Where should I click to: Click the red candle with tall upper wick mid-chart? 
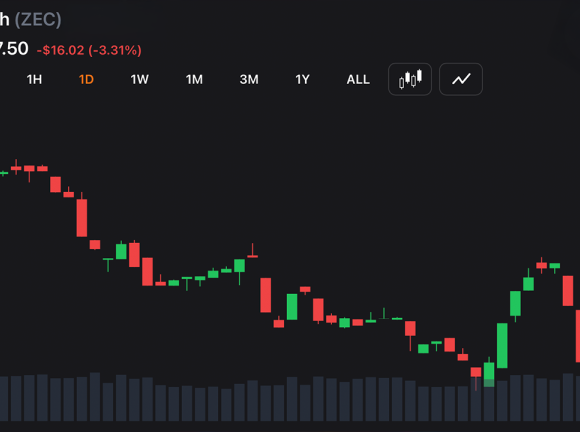tap(253, 251)
